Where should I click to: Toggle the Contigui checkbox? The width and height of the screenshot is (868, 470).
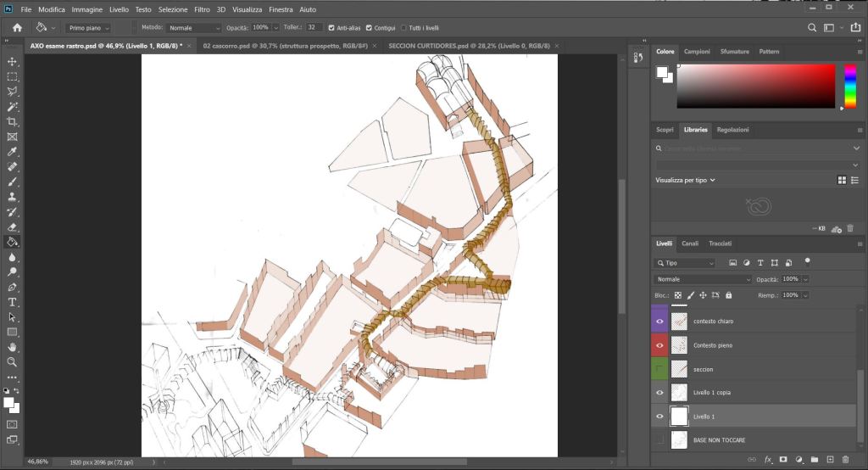point(369,28)
